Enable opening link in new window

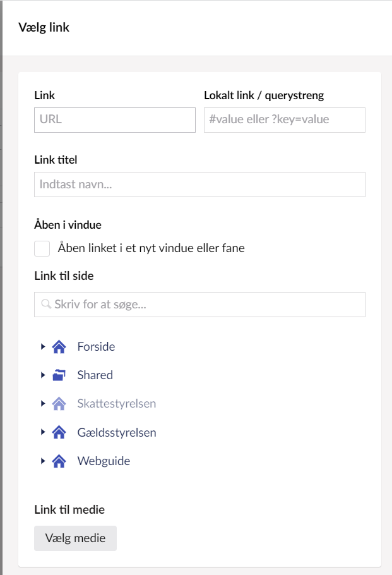(x=42, y=248)
